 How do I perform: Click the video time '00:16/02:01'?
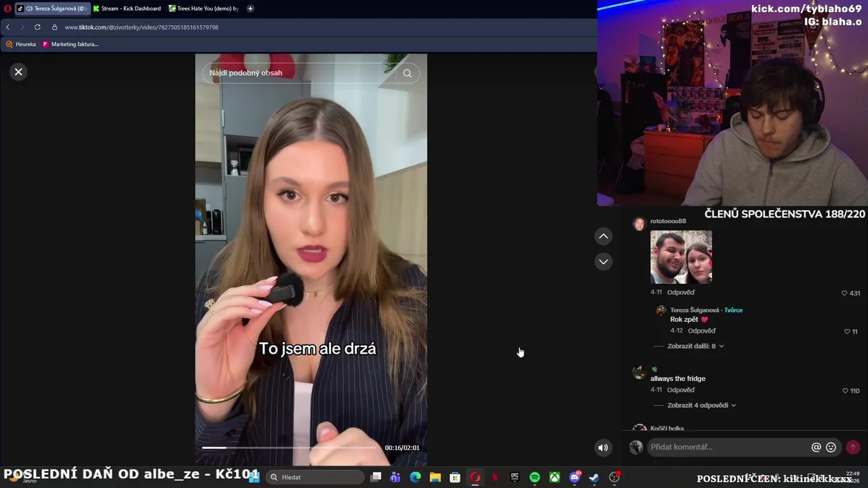[402, 448]
